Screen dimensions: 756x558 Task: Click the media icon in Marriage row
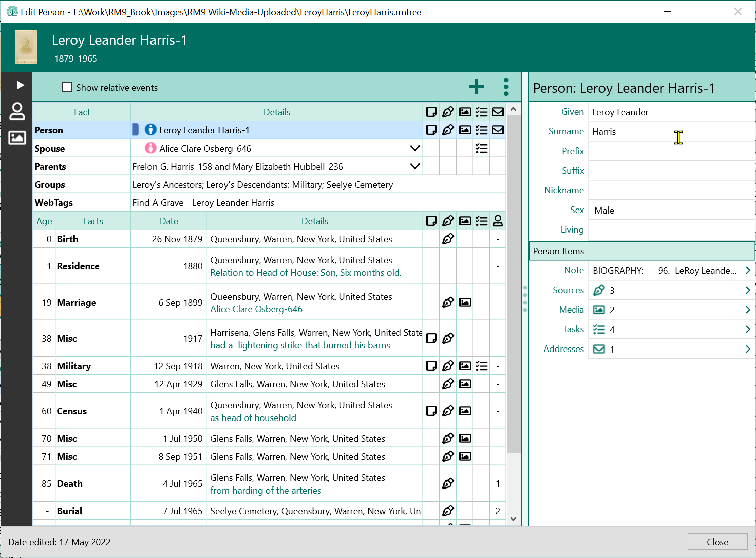[465, 302]
